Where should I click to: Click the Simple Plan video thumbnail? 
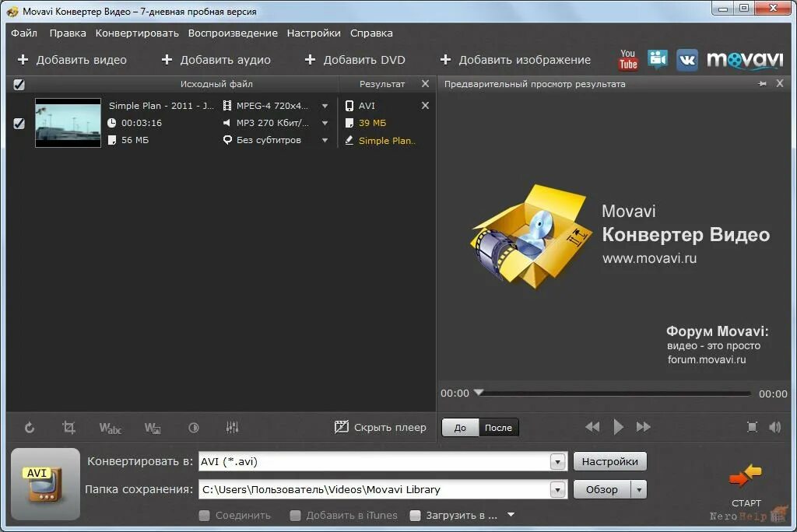68,123
